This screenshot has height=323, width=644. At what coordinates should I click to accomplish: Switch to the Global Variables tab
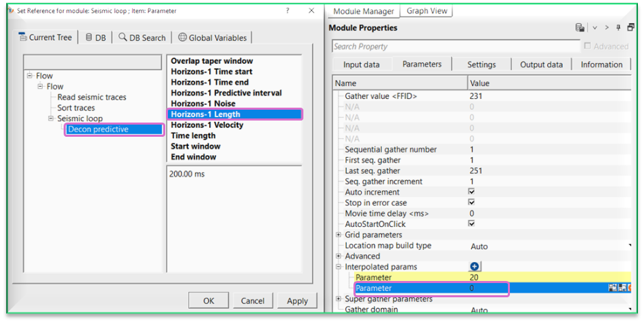click(x=213, y=38)
